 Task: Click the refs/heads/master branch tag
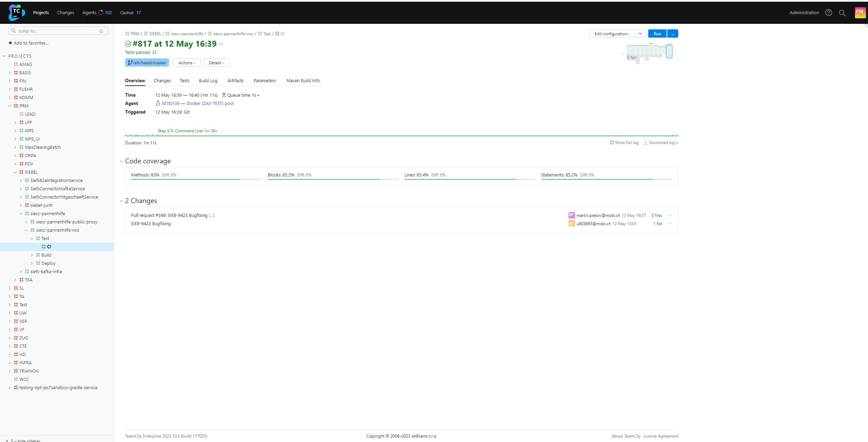click(x=147, y=63)
